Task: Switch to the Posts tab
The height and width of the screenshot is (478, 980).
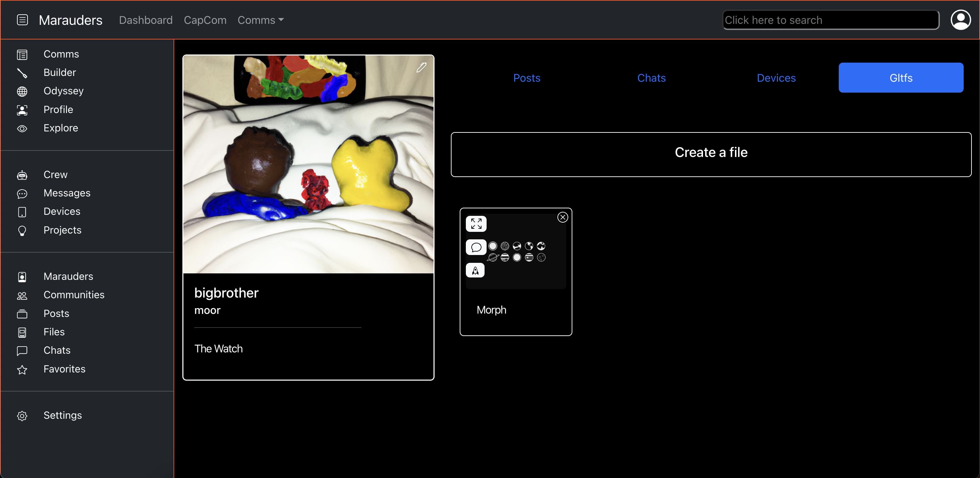Action: pos(526,78)
